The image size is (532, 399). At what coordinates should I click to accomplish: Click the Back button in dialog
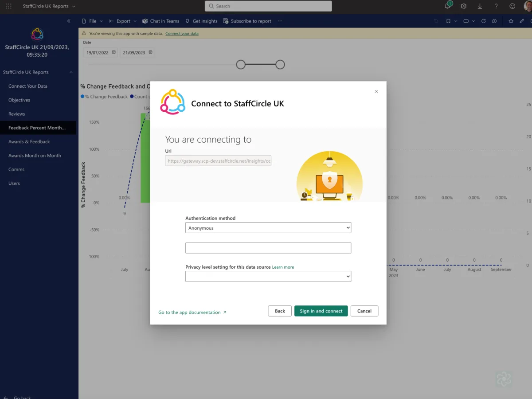pyautogui.click(x=280, y=311)
